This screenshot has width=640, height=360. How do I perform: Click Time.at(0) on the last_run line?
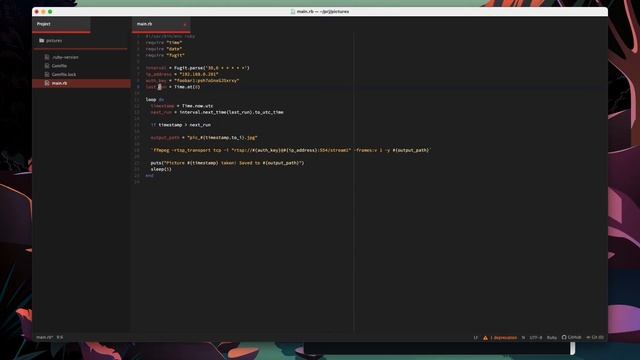(187, 87)
